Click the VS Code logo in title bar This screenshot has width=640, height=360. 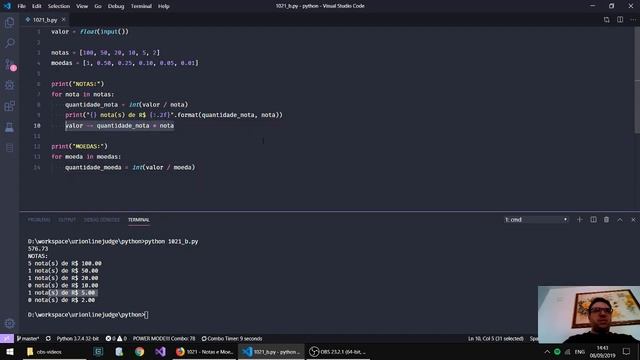[x=7, y=6]
